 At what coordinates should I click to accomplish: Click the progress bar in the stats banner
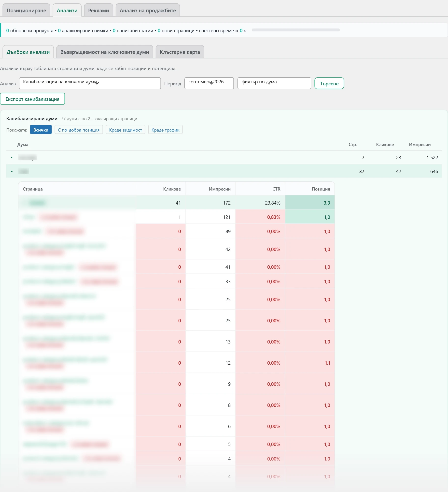tap(296, 30)
